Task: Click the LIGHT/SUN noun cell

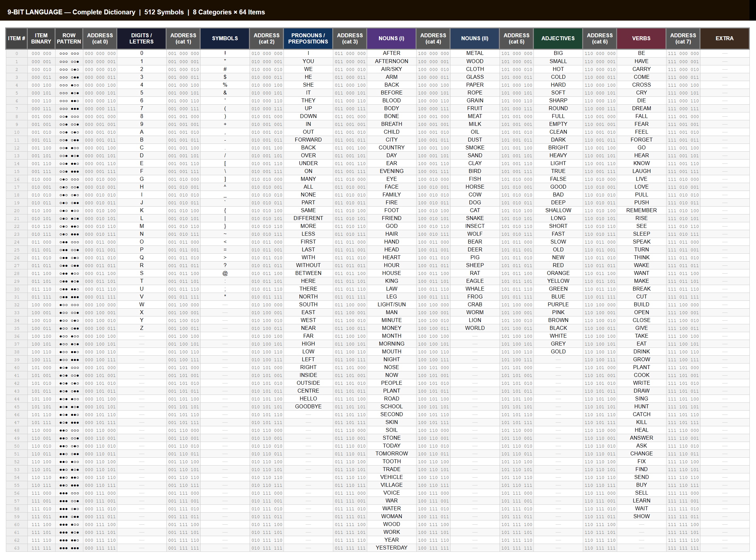Action: click(391, 304)
